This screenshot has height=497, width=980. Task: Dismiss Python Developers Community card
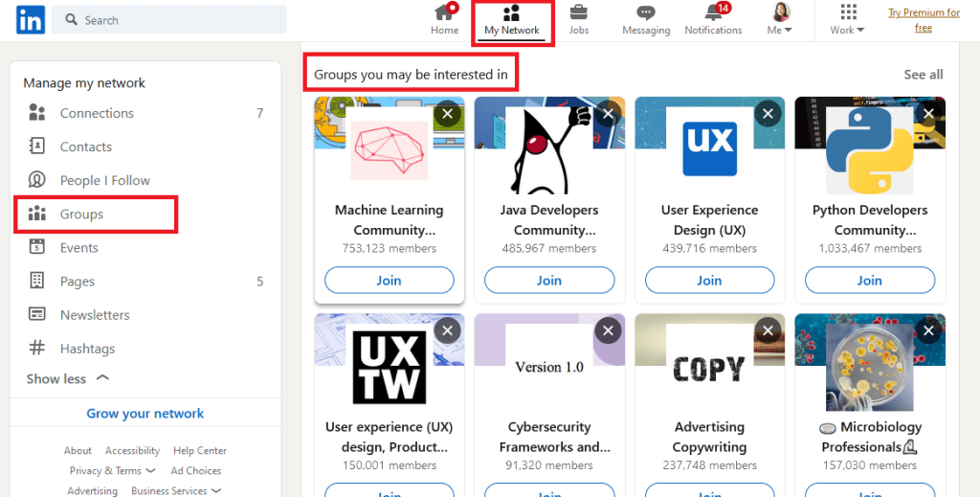[928, 114]
